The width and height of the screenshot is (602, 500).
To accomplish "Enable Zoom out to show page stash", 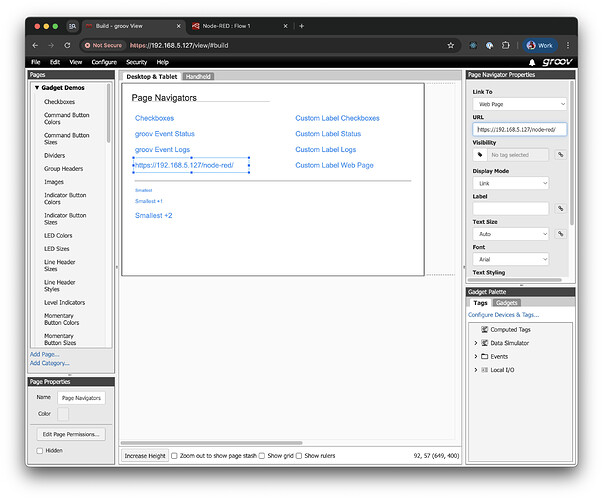I will pos(174,456).
